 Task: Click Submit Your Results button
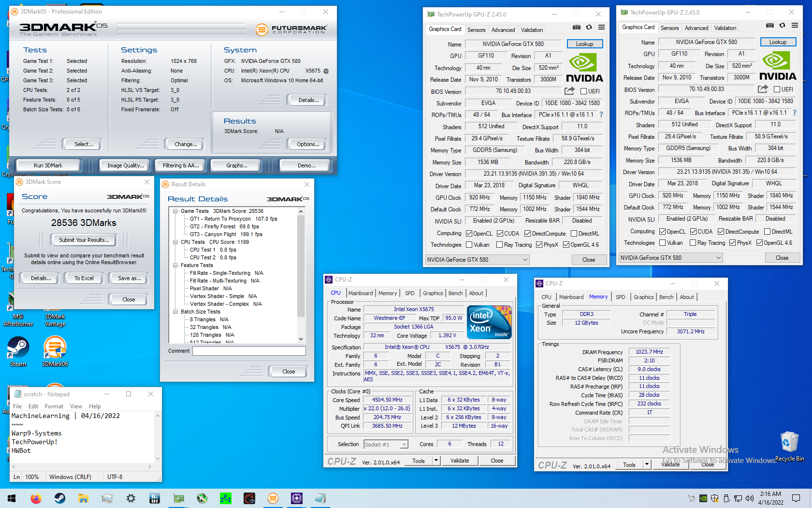point(84,240)
